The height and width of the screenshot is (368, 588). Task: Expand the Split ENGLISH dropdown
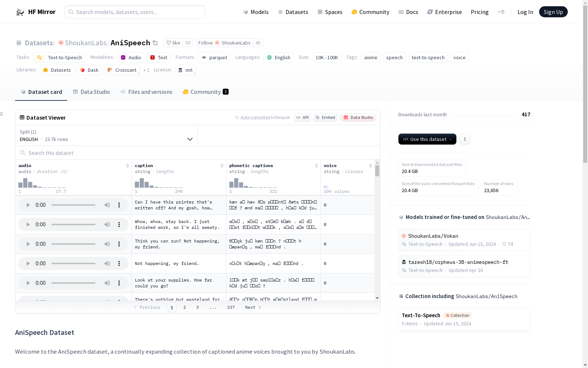click(x=106, y=135)
